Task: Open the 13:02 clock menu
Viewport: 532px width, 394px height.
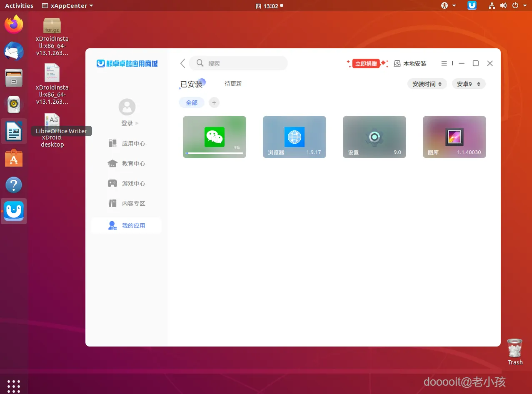Action: tap(269, 6)
